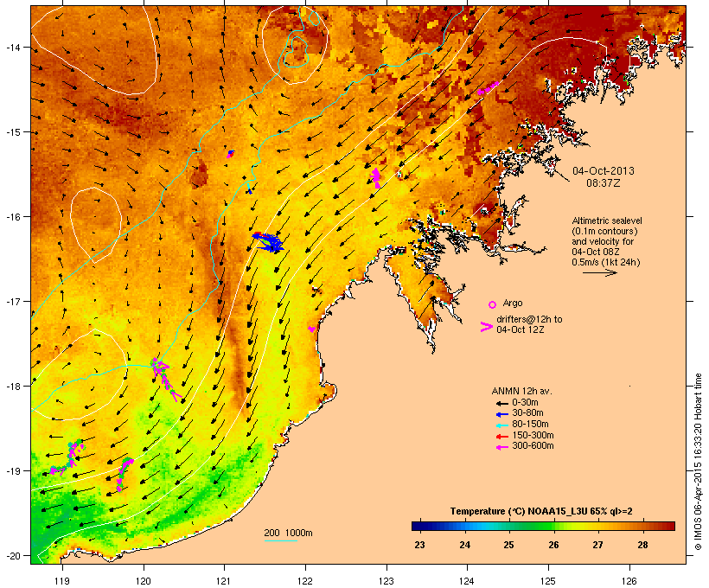Click the black 0-30m arrow legend symbol
Viewport: 709px width, 588px height.
pyautogui.click(x=501, y=403)
